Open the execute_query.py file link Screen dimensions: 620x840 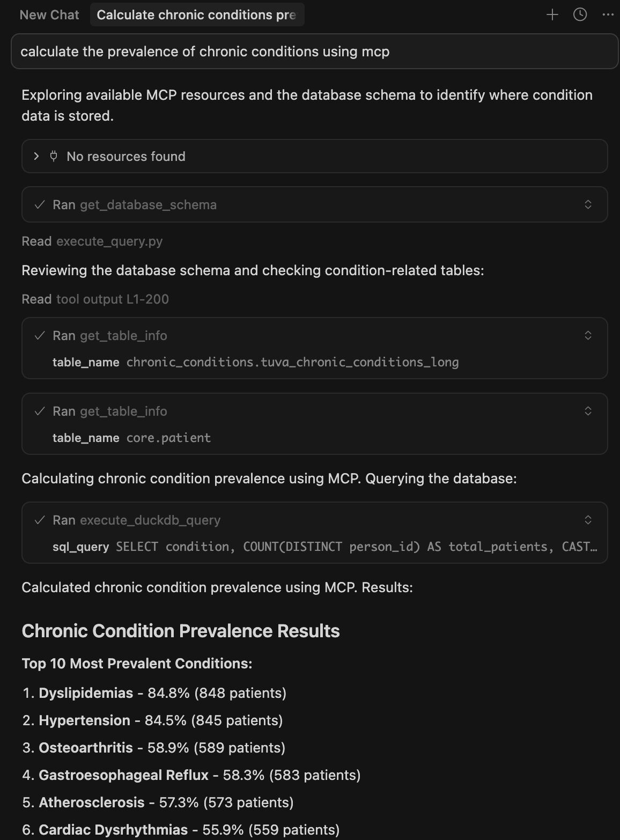109,241
